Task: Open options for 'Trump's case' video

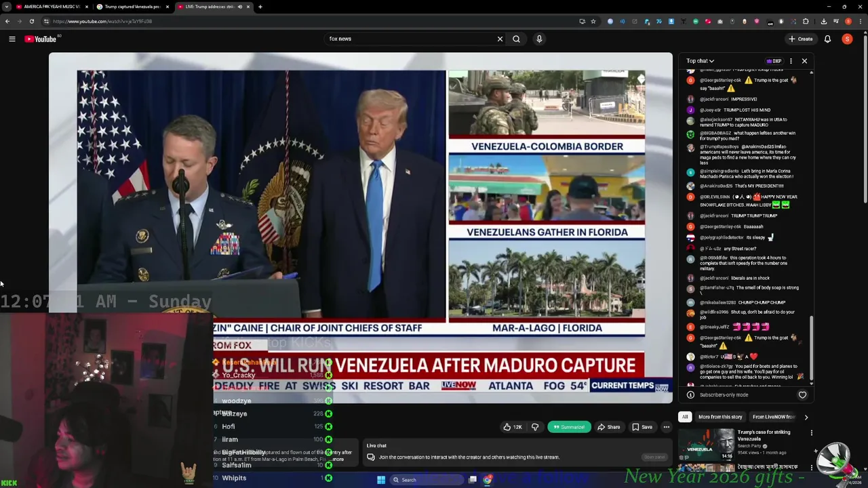Action: pyautogui.click(x=811, y=433)
